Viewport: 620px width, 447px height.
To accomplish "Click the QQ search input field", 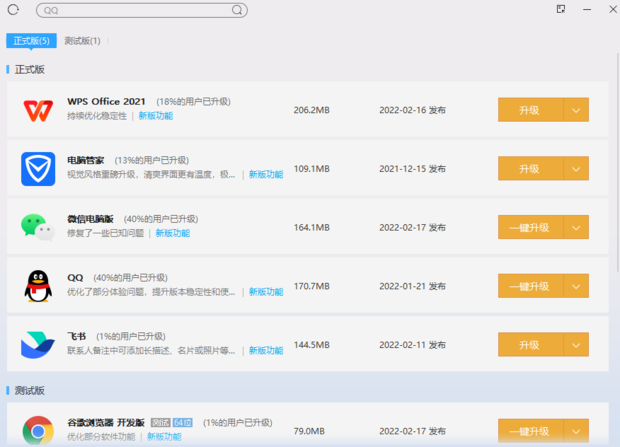I will click(142, 10).
